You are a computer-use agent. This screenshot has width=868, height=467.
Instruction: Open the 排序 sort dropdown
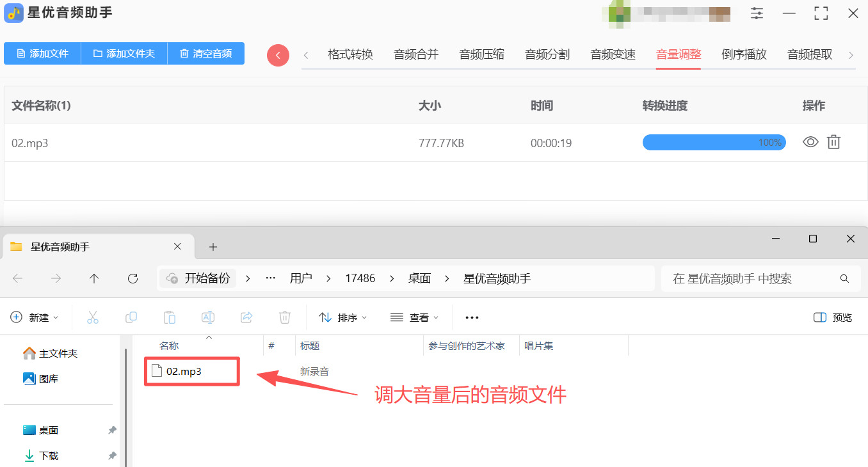click(x=343, y=317)
